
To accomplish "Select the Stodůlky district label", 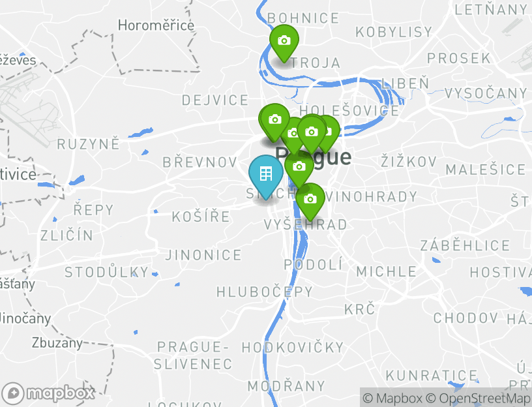I will click(x=106, y=272).
